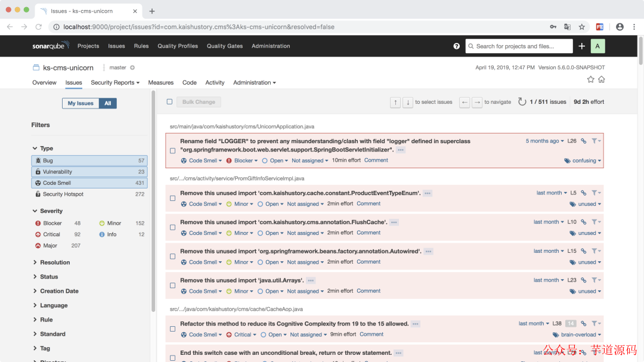Open Security Reports dropdown tab
The height and width of the screenshot is (362, 644).
[115, 82]
